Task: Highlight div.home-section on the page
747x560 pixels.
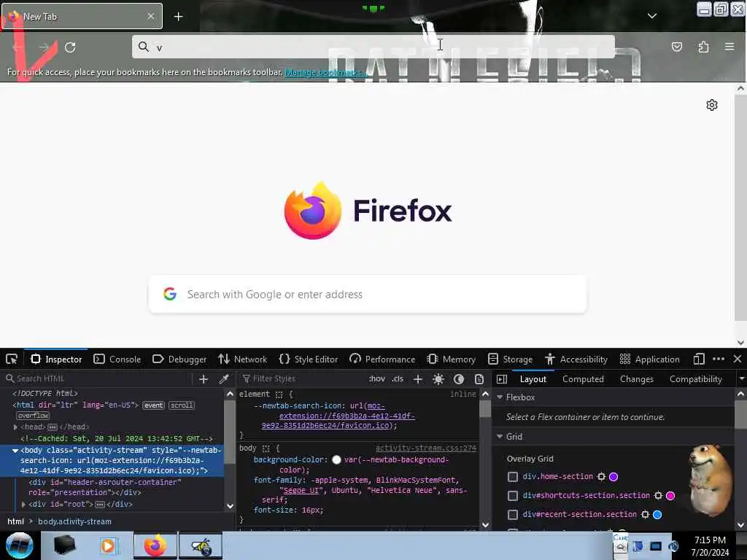Action: [x=601, y=477]
